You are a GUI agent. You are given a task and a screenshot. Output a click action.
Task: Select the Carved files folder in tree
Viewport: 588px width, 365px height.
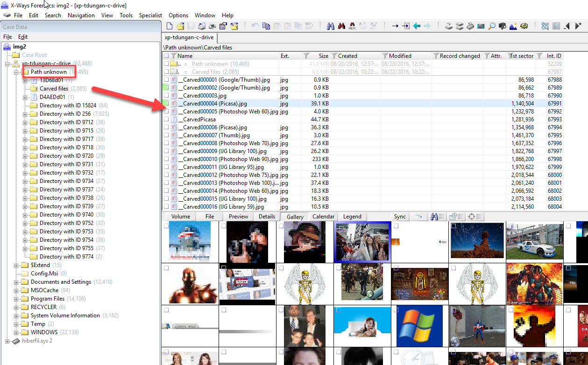[x=54, y=89]
